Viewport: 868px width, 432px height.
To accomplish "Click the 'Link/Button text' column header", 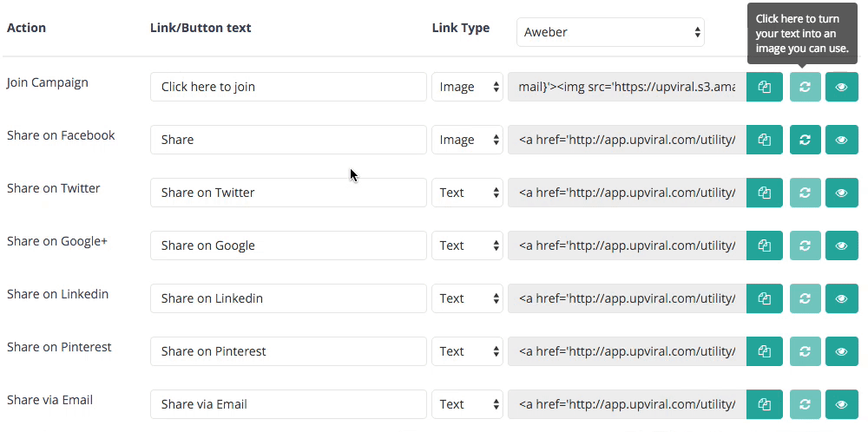I will (201, 28).
